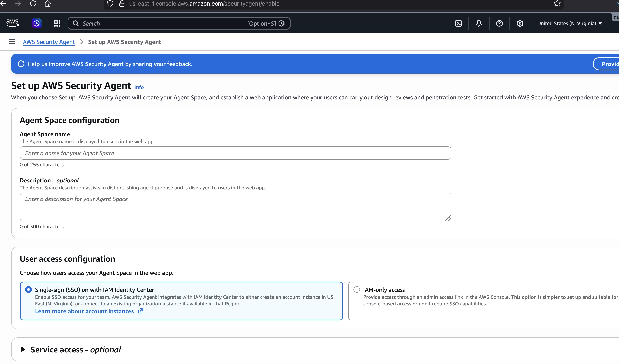The image size is (619, 364).
Task: Click the User access configuration heading
Action: point(67,259)
